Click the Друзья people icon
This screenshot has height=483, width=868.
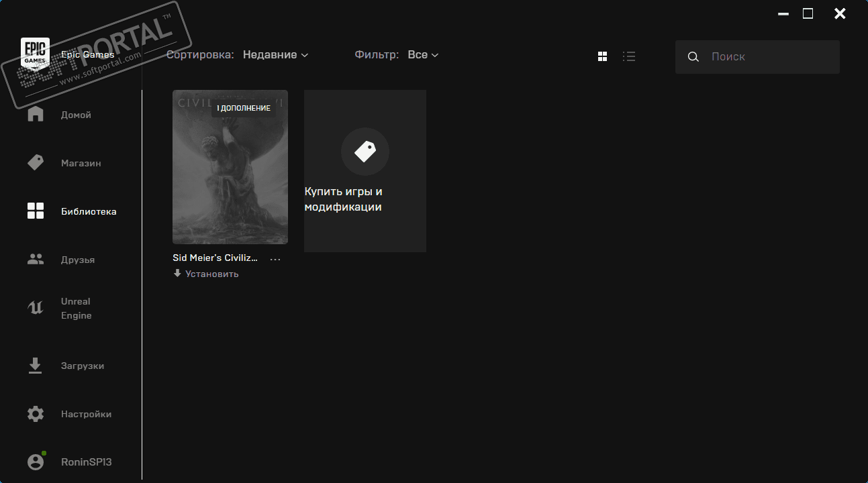coord(36,260)
